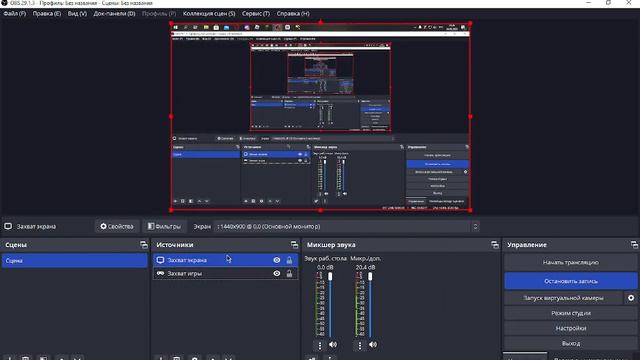Click the Микшер звука panel title
Viewport: 640px width, 360px height.
click(331, 245)
